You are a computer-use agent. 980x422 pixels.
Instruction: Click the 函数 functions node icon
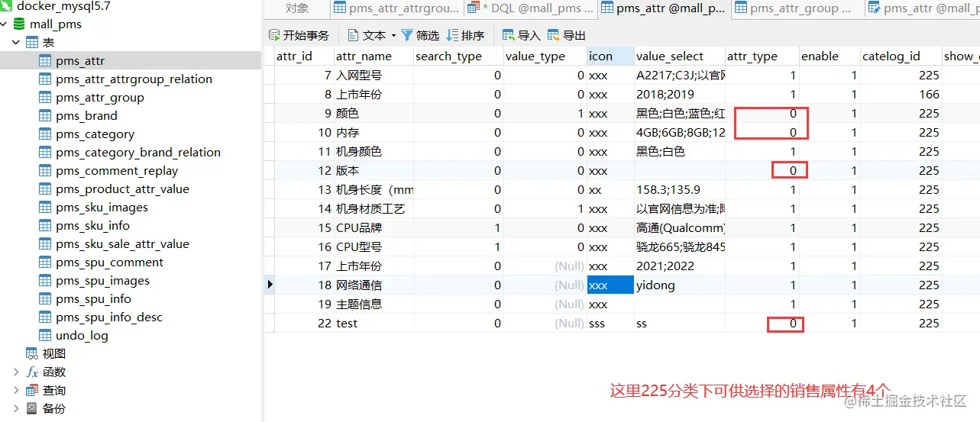click(x=32, y=372)
